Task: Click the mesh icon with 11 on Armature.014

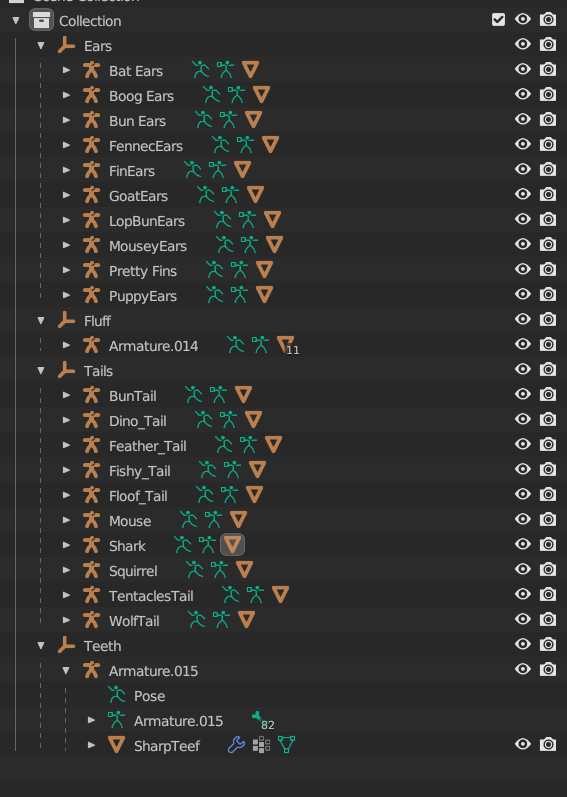Action: pyautogui.click(x=286, y=345)
